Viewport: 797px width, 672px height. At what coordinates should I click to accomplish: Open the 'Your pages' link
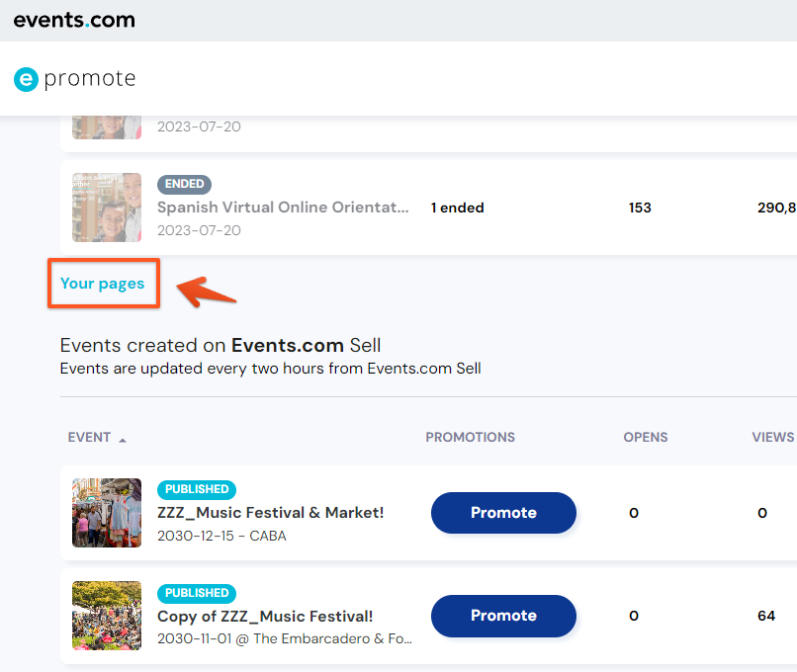tap(102, 283)
